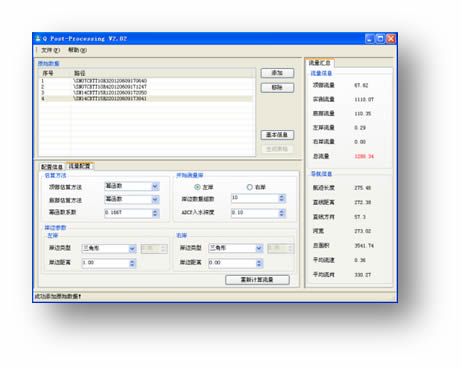Click the 幂函数系数 spinner arrows
463x368 pixels.
[x=155, y=213]
